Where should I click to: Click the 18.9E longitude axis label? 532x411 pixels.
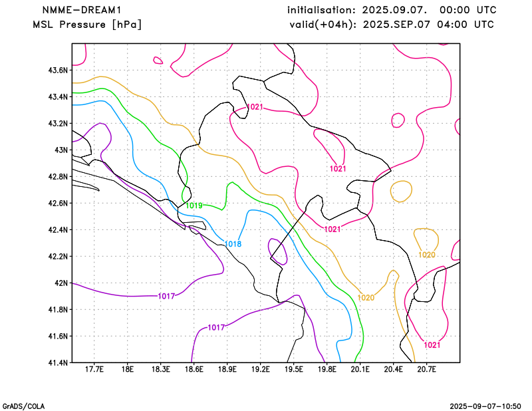[x=227, y=369]
